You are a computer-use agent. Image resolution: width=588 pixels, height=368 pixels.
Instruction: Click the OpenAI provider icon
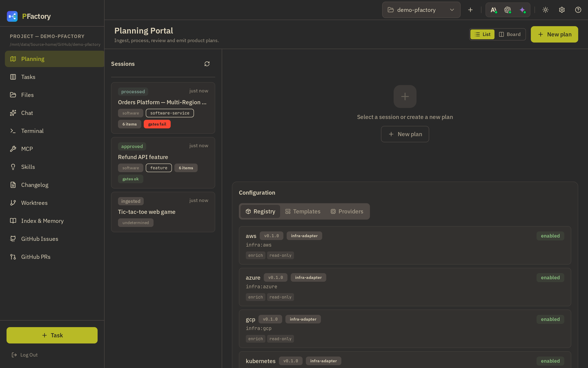click(508, 10)
